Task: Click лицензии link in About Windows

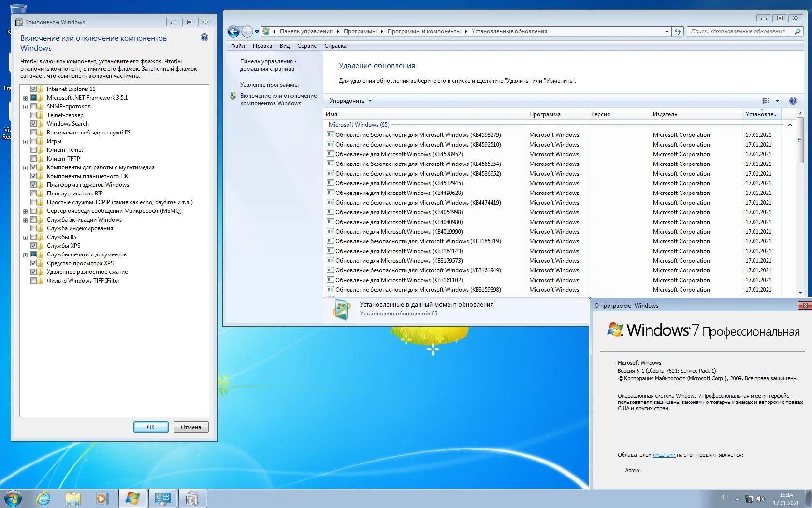Action: pos(664,455)
